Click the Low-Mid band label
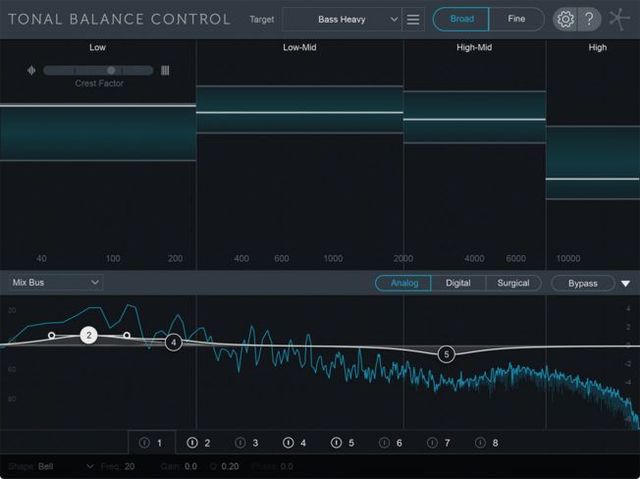This screenshot has height=479, width=640. [x=300, y=47]
